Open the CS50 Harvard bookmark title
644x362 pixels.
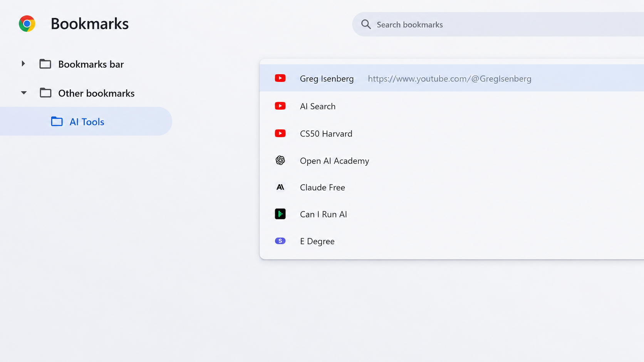[x=326, y=133]
